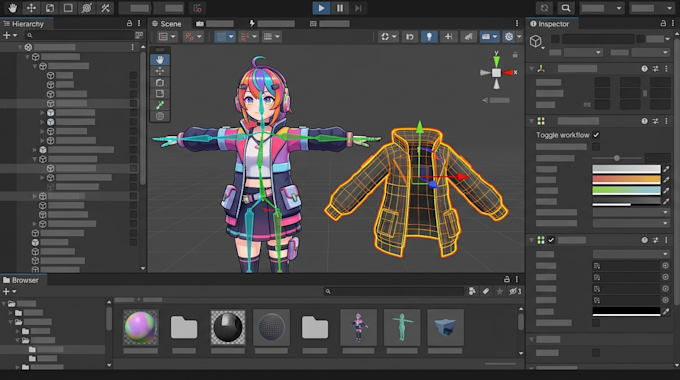Click the scene orientation gizmo cube
680x380 pixels.
click(x=496, y=73)
